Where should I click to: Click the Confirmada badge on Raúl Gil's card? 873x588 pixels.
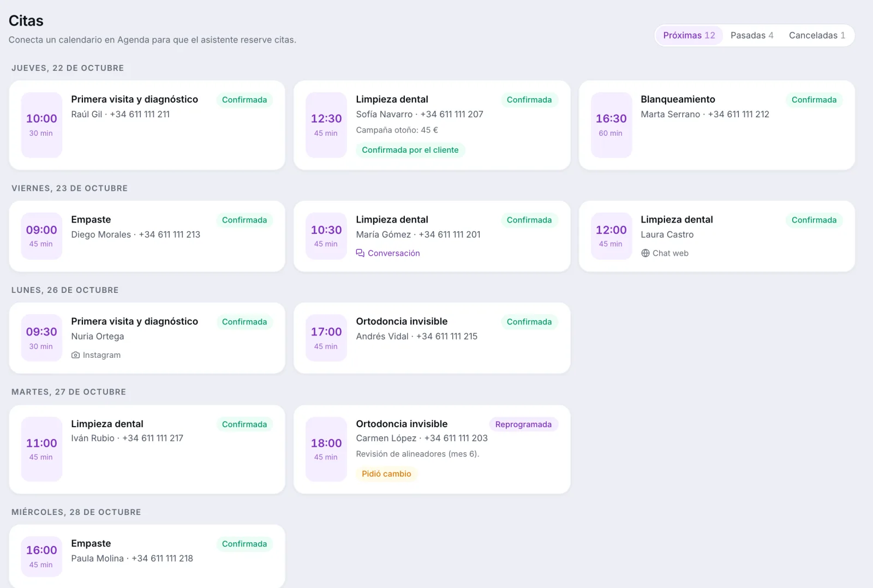[244, 100]
